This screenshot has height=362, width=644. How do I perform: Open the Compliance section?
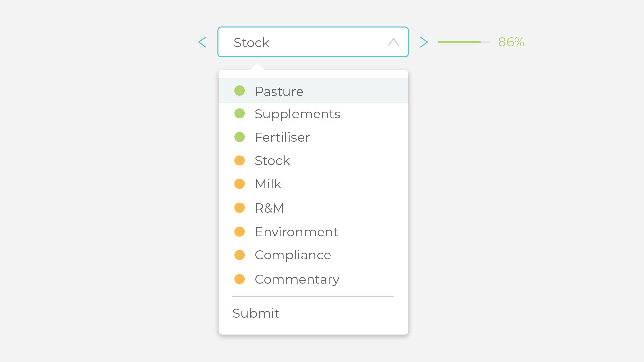(292, 255)
